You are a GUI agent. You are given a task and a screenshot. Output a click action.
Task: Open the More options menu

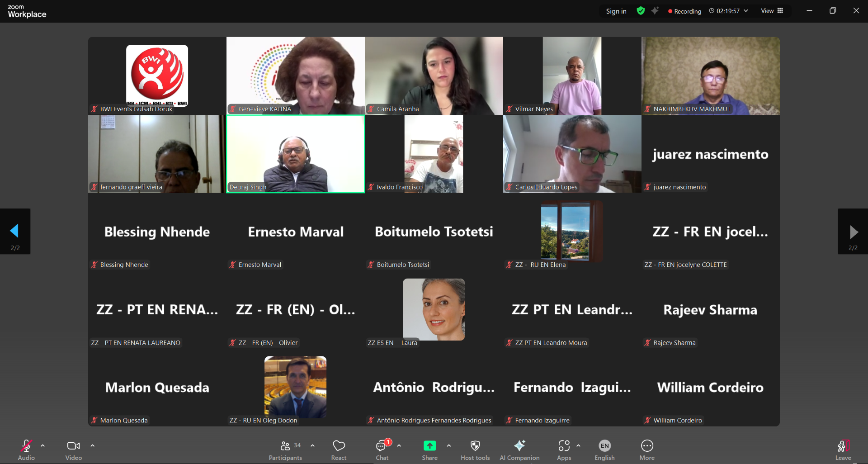point(647,450)
